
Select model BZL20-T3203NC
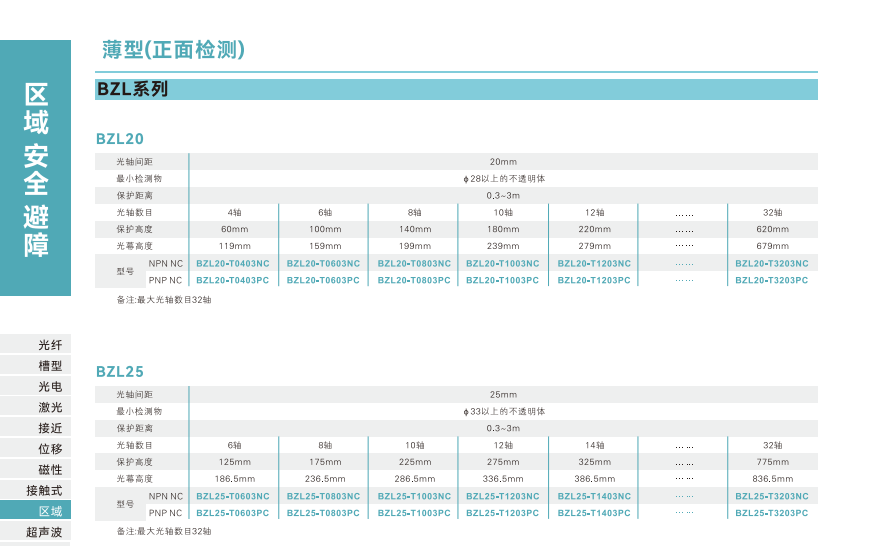coord(771,264)
